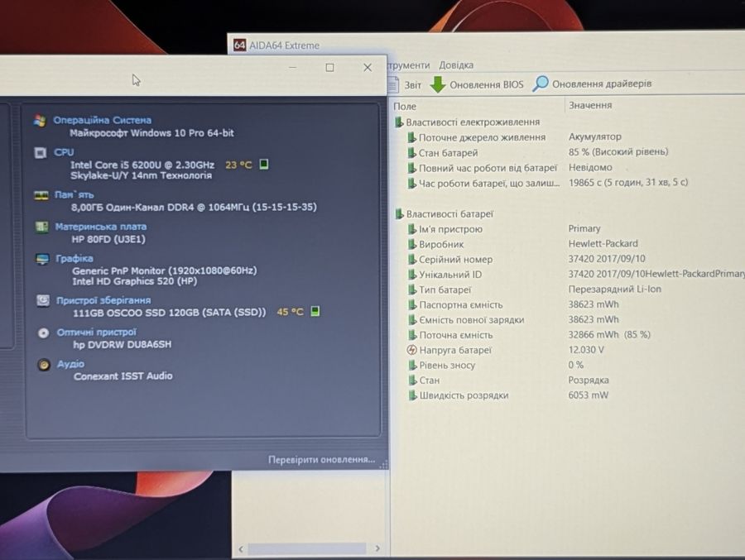Click the AIDA64 left pane horizontal scrollbar thumb
This screenshot has height=560, width=745.
[x=307, y=548]
